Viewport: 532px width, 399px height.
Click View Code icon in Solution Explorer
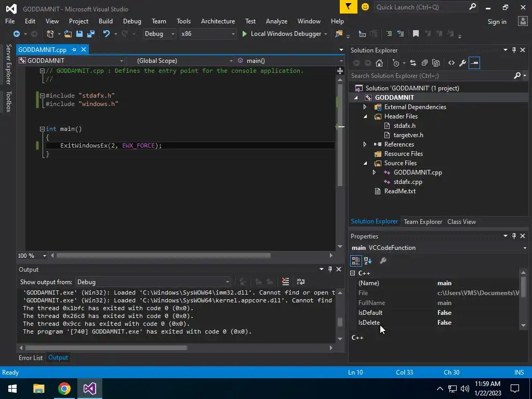tap(451, 63)
